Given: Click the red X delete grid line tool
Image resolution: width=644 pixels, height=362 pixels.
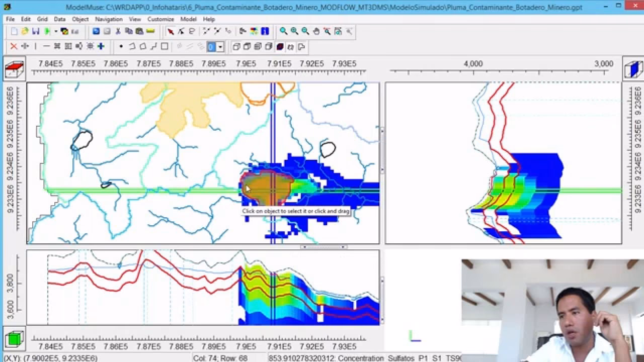Looking at the screenshot, I should pos(14,47).
